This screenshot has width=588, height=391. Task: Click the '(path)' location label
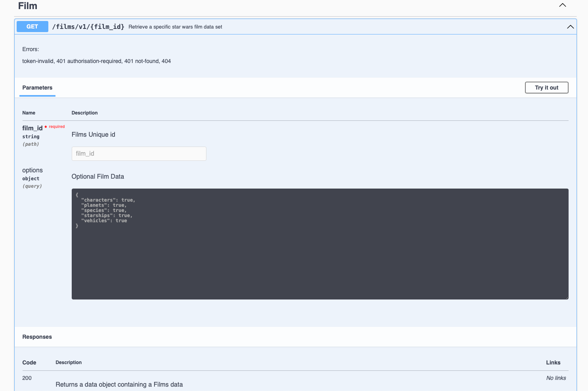[31, 144]
